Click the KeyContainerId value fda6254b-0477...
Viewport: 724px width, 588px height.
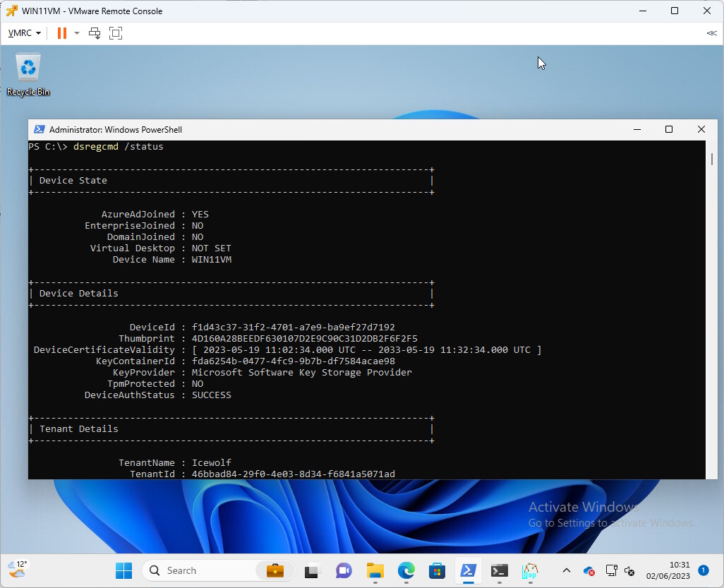pyautogui.click(x=294, y=361)
